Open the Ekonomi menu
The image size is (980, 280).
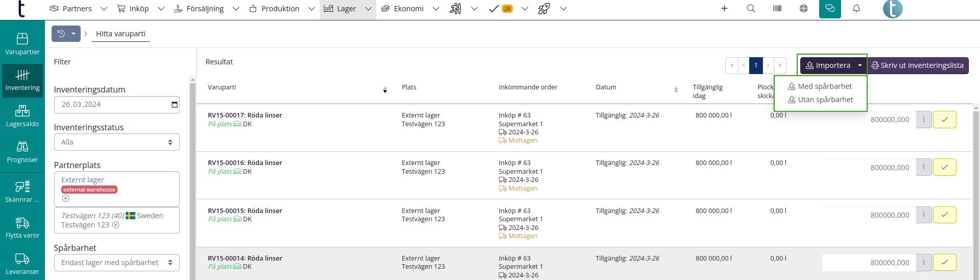409,9
